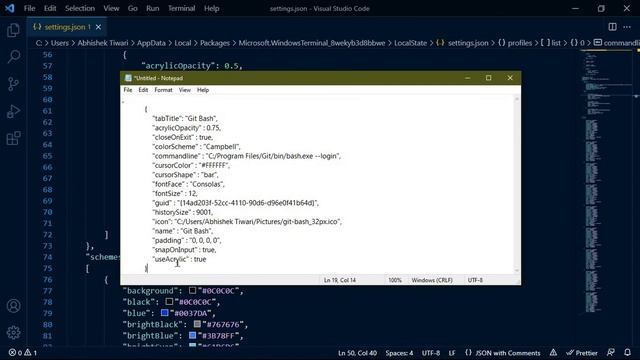The width and height of the screenshot is (640, 360).
Task: Open VS Code View menu
Action: [x=111, y=8]
